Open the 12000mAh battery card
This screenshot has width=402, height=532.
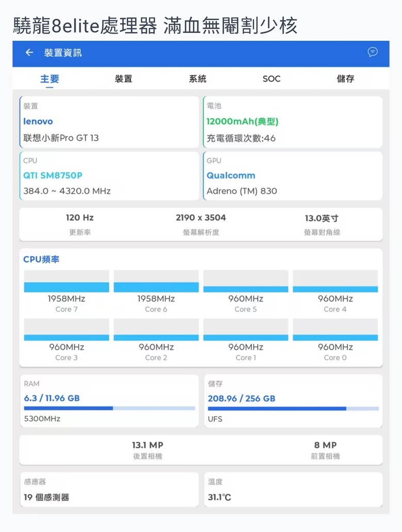click(x=293, y=122)
